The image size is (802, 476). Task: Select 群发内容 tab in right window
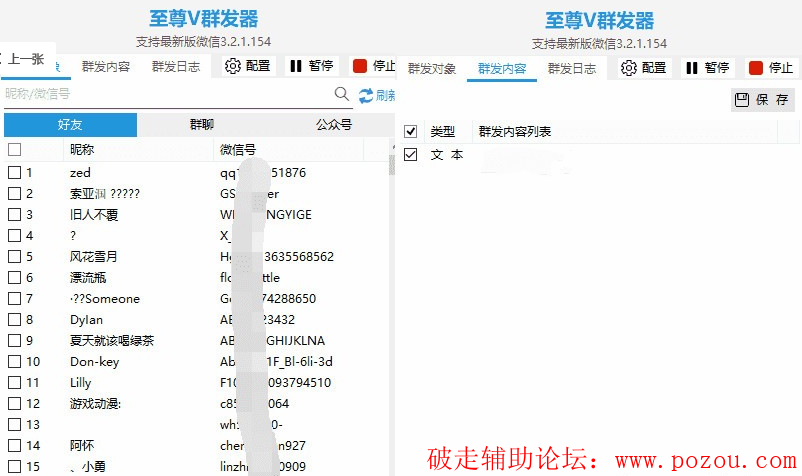click(x=502, y=69)
